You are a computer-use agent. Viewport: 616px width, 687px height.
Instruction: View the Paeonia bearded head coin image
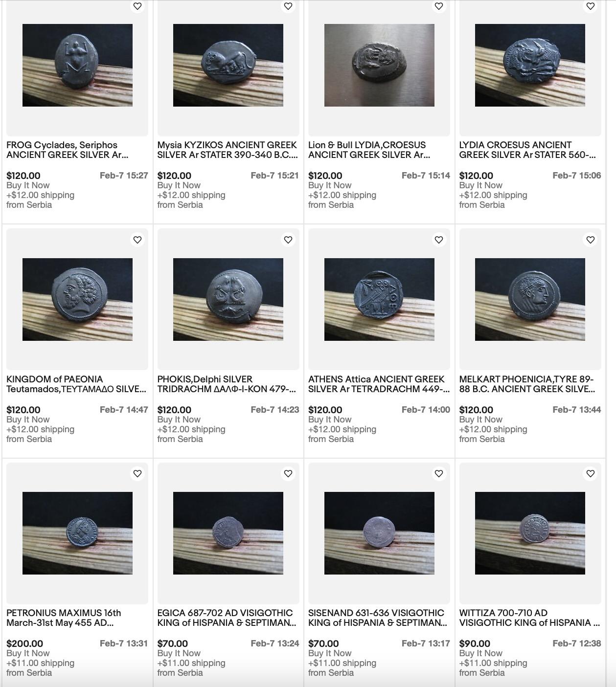click(77, 299)
